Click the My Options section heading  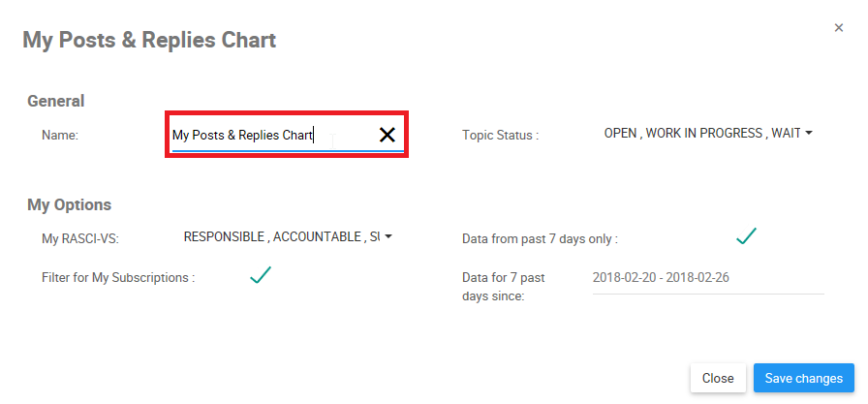(x=70, y=205)
